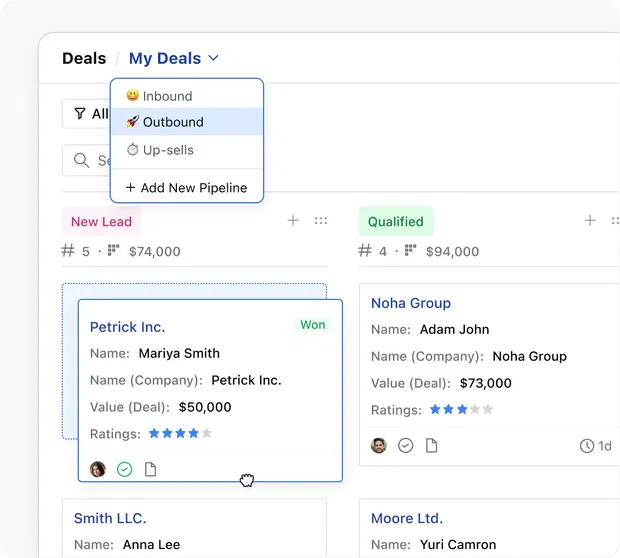Click the New Lead stage label
The height and width of the screenshot is (558, 620).
click(101, 221)
